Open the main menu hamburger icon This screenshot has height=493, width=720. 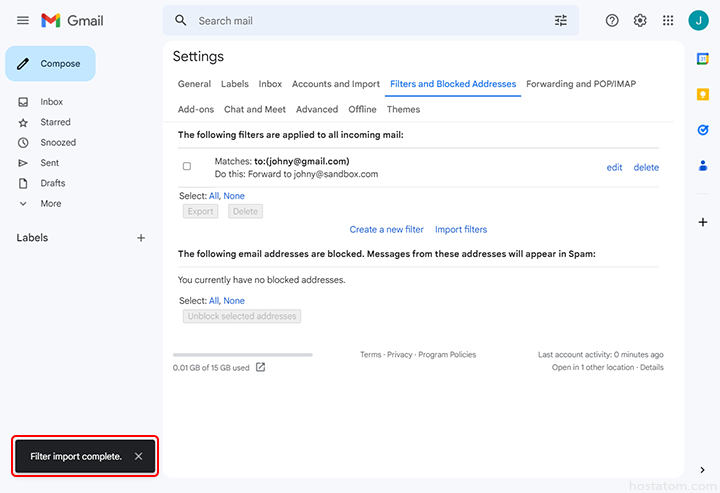tap(23, 20)
